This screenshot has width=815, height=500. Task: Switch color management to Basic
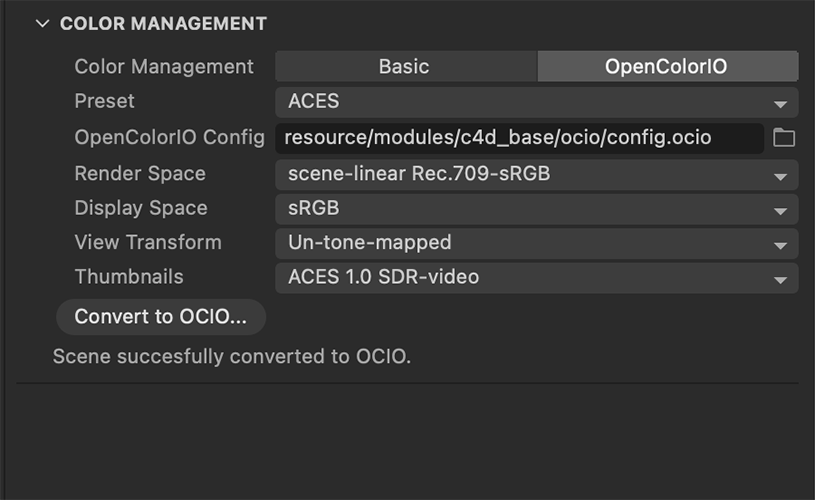tap(406, 67)
